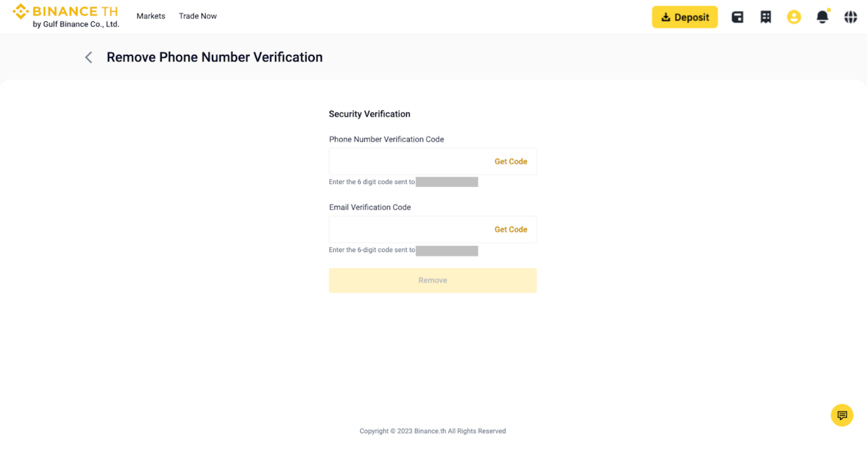Click the Remove Phone Number Verification heading

tap(214, 57)
